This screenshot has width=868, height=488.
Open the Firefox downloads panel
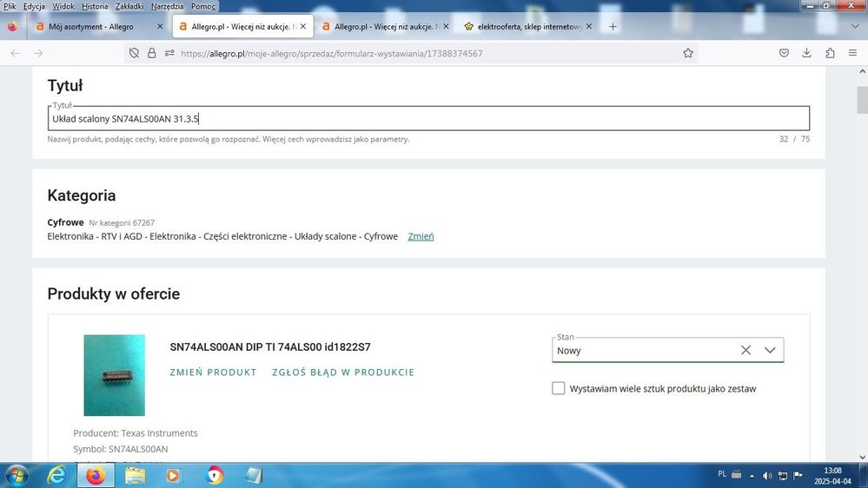coord(806,53)
